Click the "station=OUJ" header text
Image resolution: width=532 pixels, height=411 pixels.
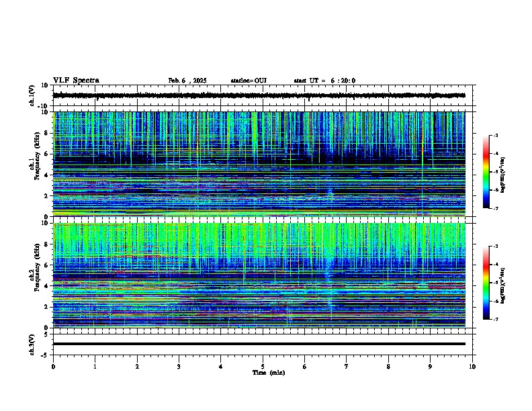249,81
